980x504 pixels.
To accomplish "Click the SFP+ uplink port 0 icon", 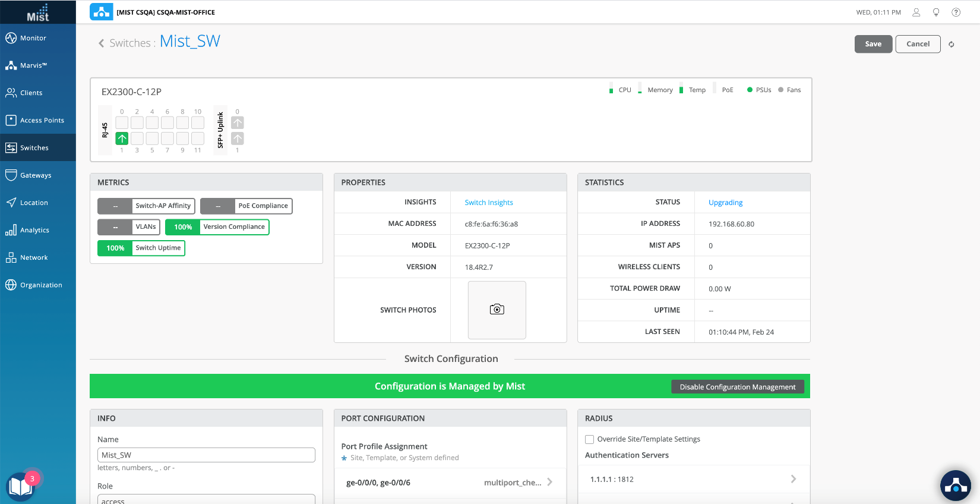I will 238,123.
